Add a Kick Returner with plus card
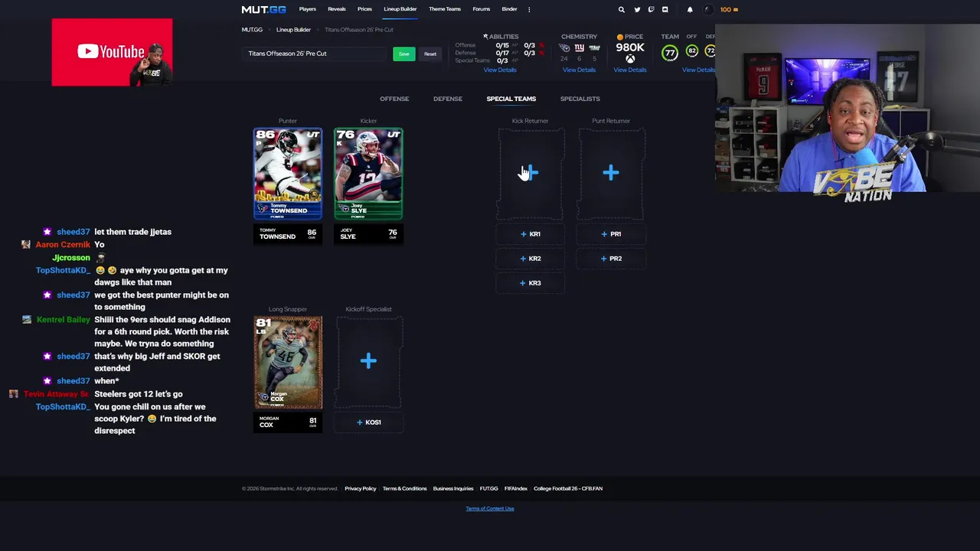 (531, 173)
